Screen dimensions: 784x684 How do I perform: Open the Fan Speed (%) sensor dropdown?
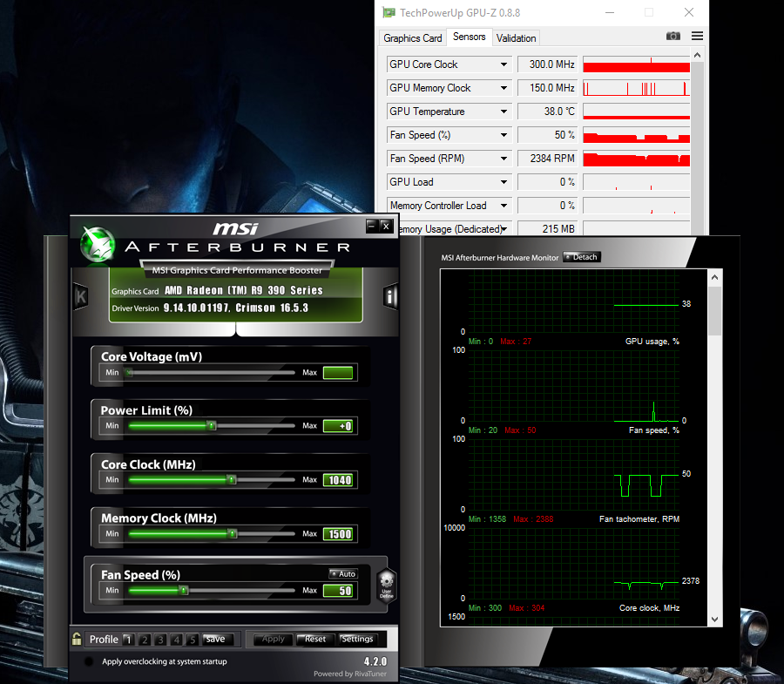click(x=504, y=135)
